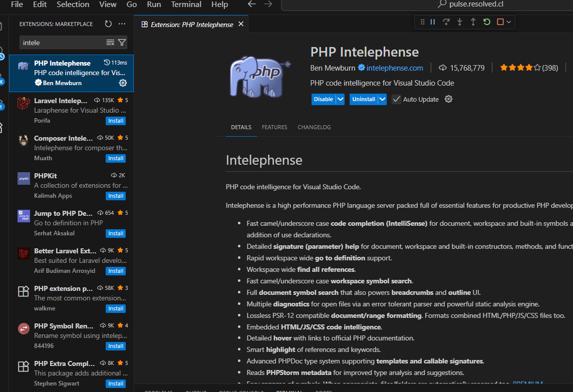573x392 pixels.
Task: Switch to the FEATURES tab
Action: [x=274, y=127]
